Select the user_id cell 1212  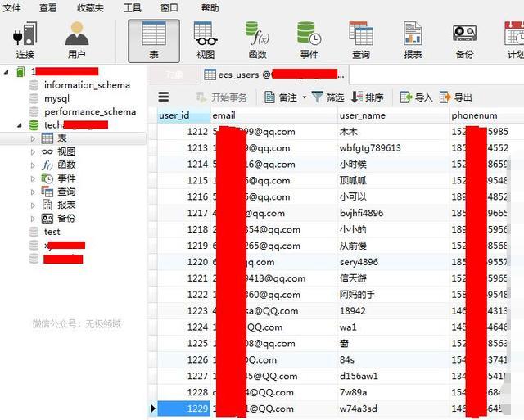coord(183,132)
